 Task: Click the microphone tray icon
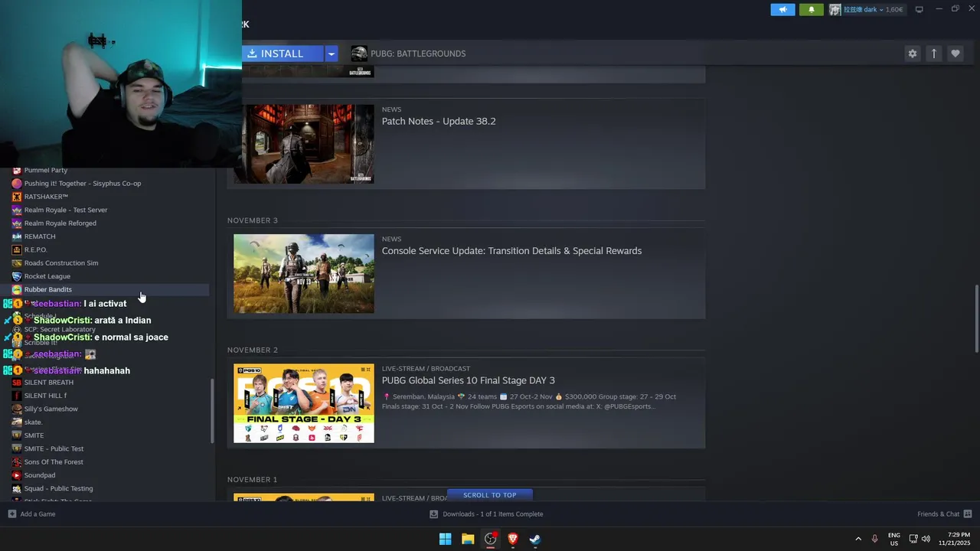874,539
